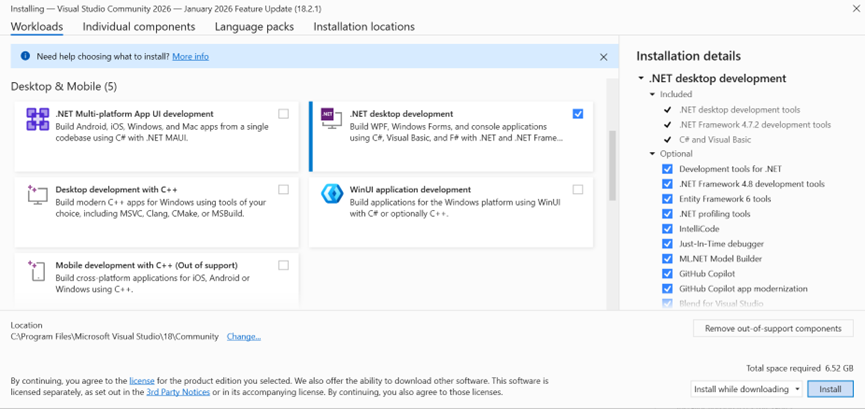The height and width of the screenshot is (409, 865).
Task: Click the .NET desktop development tools included item
Action: [739, 110]
